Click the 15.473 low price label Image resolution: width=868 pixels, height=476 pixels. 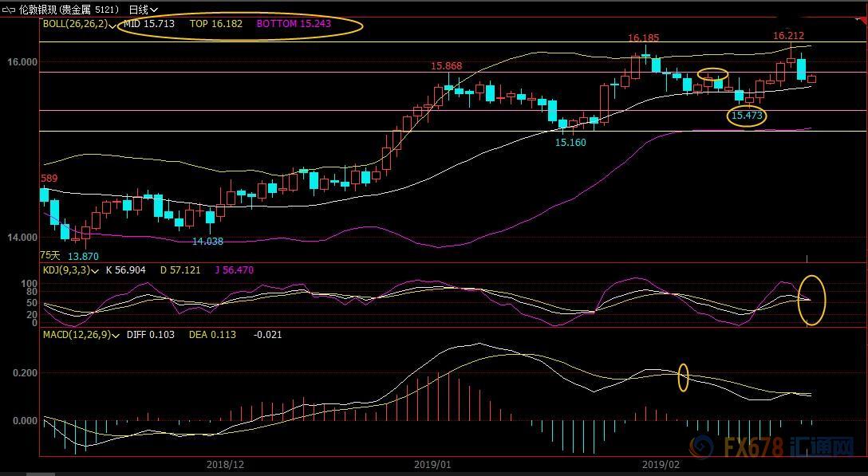(x=747, y=116)
